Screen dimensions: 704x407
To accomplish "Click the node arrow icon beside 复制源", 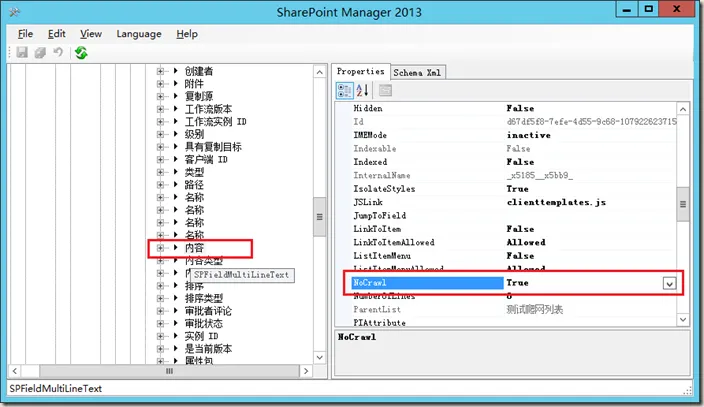I will [176, 96].
